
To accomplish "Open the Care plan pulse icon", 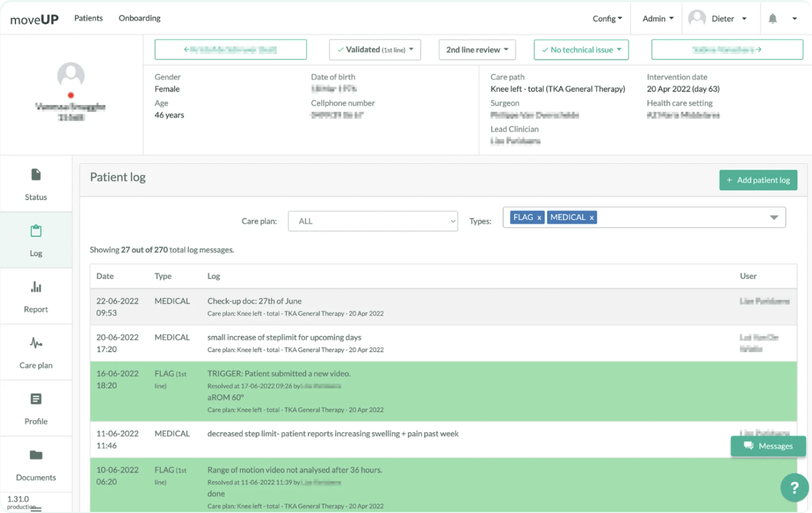I will tap(36, 343).
